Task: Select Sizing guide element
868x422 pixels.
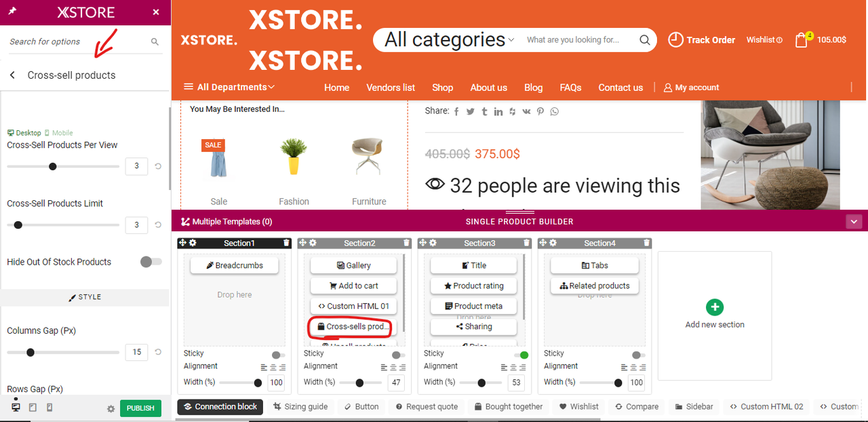Action: coord(300,406)
